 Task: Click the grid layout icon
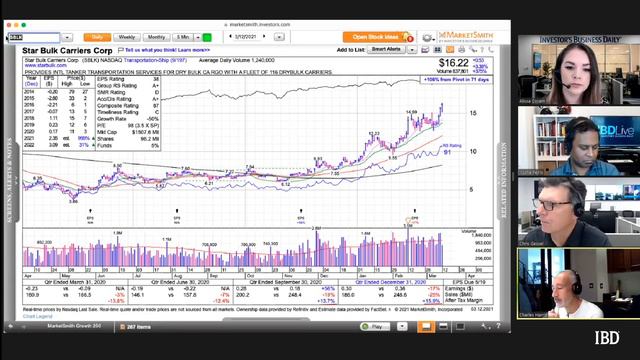(x=437, y=50)
